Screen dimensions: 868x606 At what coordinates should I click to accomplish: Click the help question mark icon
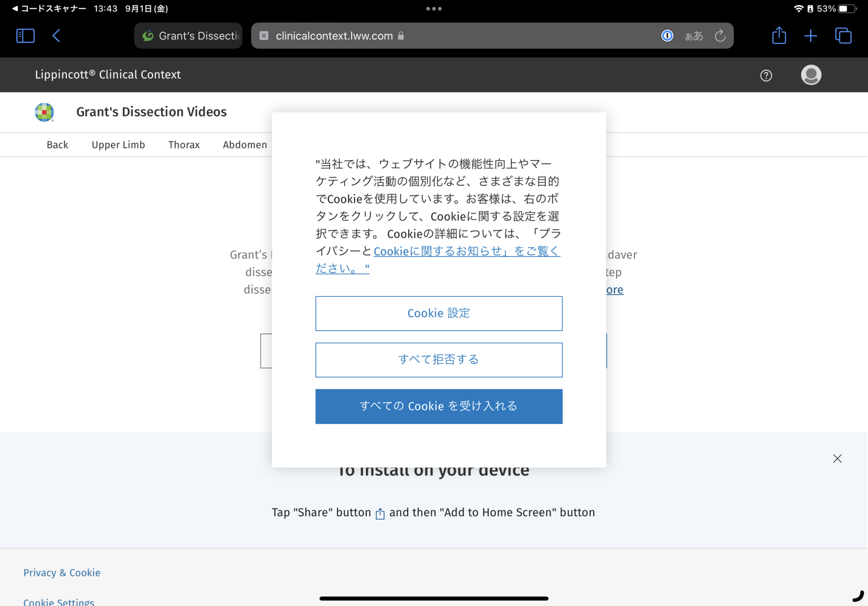pos(766,75)
